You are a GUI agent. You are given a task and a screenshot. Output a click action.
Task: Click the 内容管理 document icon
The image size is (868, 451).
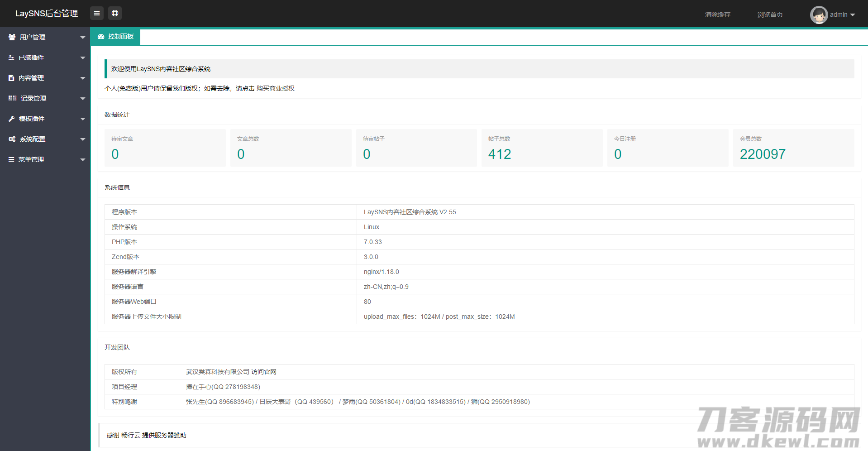pos(11,78)
